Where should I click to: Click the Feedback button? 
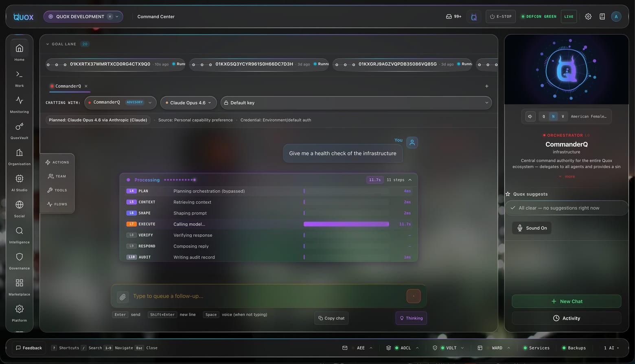point(29,348)
